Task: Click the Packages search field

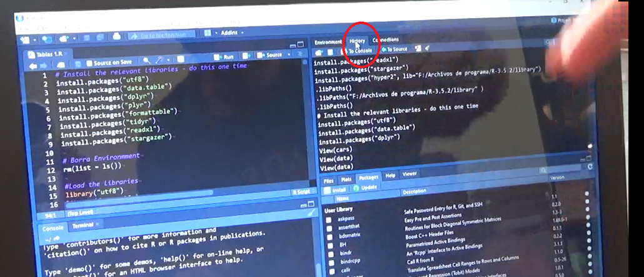Action: 561,169
